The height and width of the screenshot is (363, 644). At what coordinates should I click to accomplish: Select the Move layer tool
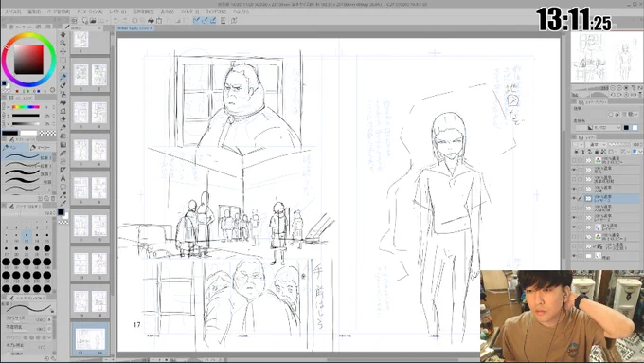tap(63, 52)
